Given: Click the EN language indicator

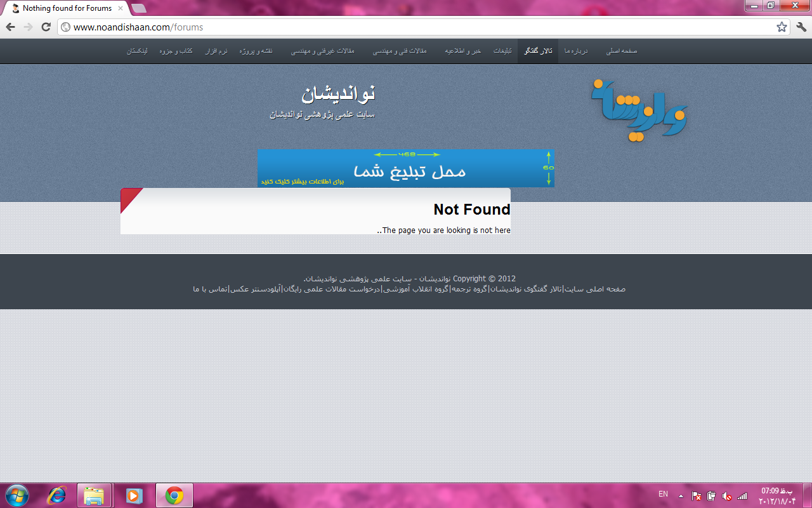Looking at the screenshot, I should click(x=663, y=494).
